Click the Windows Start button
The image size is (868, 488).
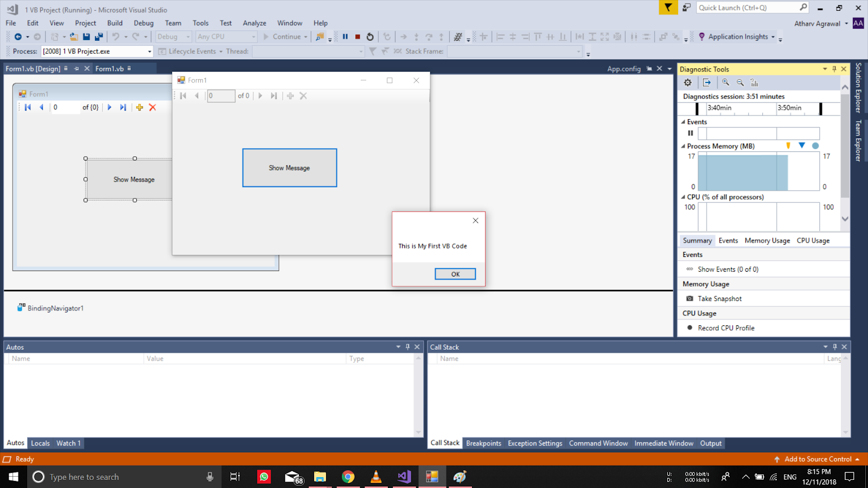(14, 477)
